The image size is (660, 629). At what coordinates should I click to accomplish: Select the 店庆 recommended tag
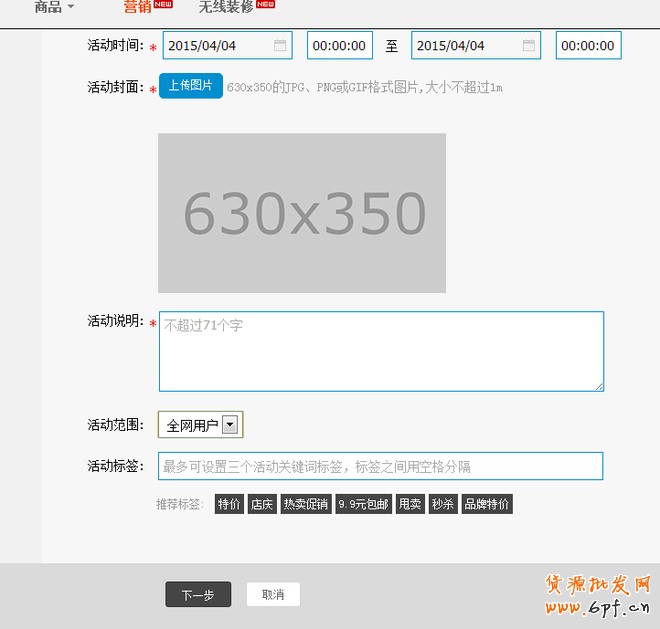point(262,505)
